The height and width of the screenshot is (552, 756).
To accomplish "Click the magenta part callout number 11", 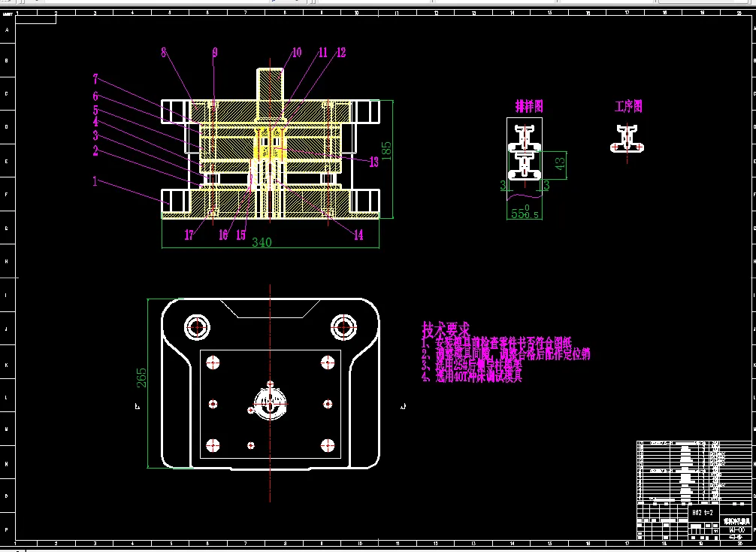I will (x=322, y=52).
